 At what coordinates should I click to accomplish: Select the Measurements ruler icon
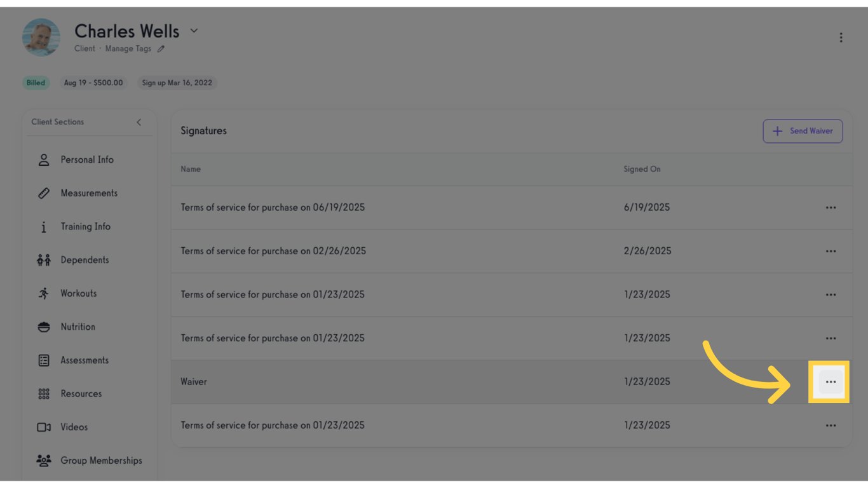click(43, 193)
